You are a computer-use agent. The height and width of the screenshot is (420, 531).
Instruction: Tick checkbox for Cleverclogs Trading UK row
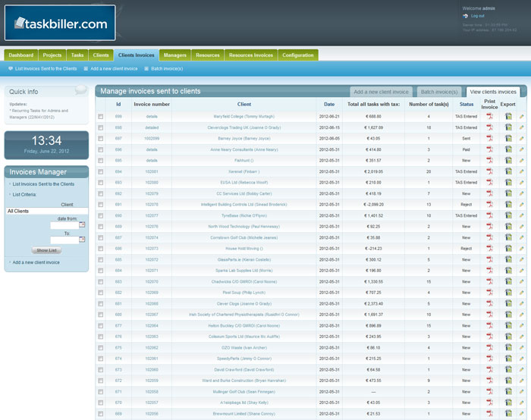coord(101,127)
